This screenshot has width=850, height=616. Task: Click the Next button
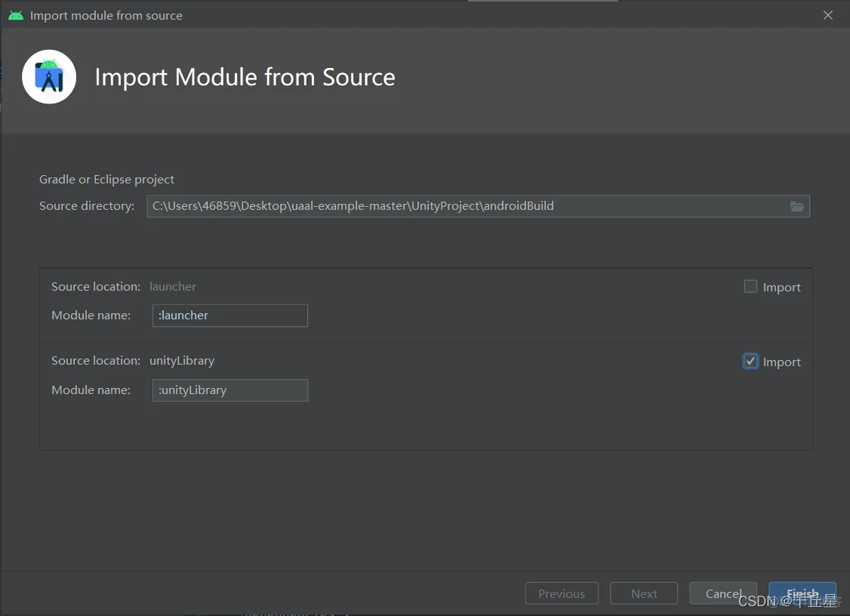(644, 593)
